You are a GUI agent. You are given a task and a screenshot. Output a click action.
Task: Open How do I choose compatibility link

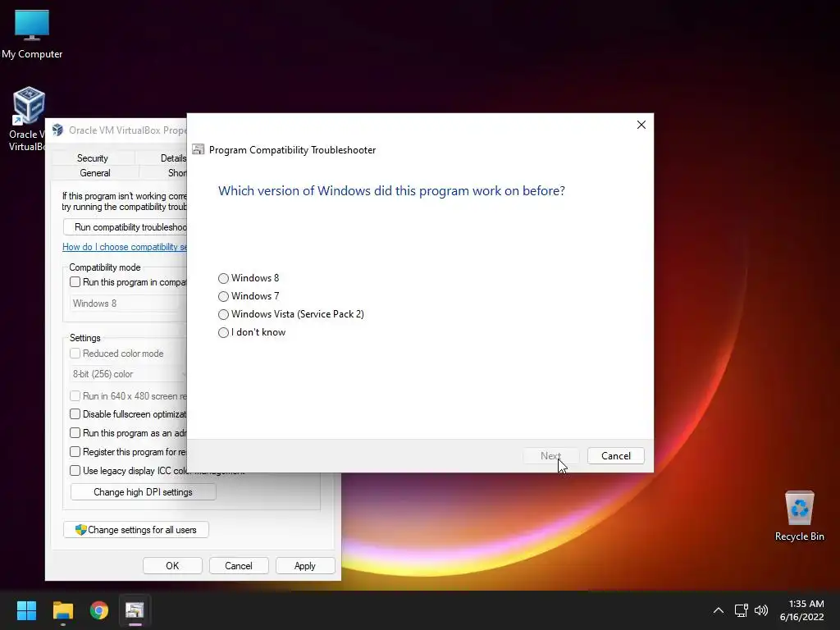click(x=125, y=247)
